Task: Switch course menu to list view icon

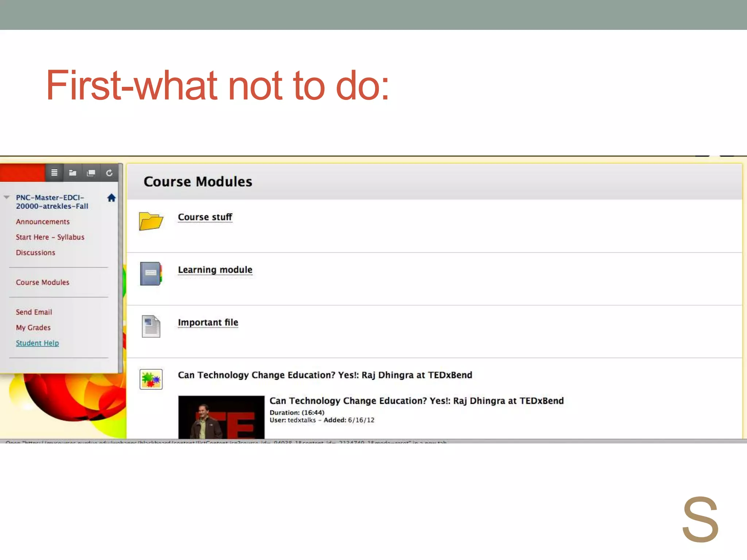Action: click(54, 173)
